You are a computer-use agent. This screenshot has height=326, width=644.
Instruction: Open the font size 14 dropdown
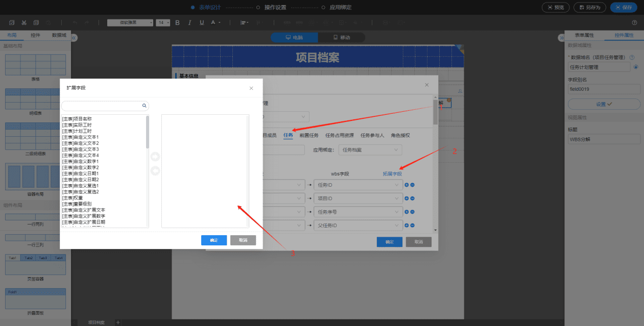(163, 22)
